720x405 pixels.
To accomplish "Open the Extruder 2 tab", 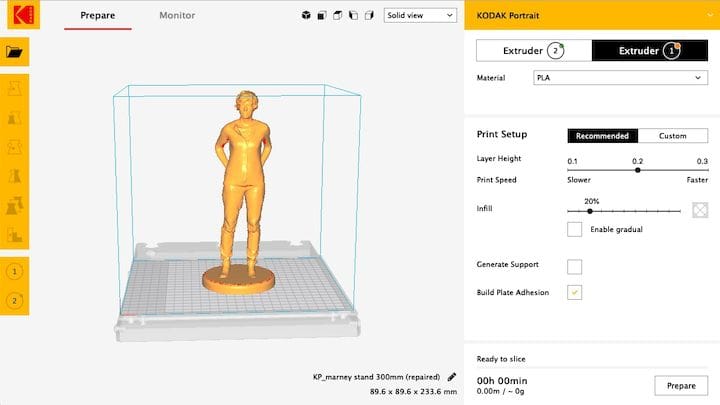I will click(533, 50).
